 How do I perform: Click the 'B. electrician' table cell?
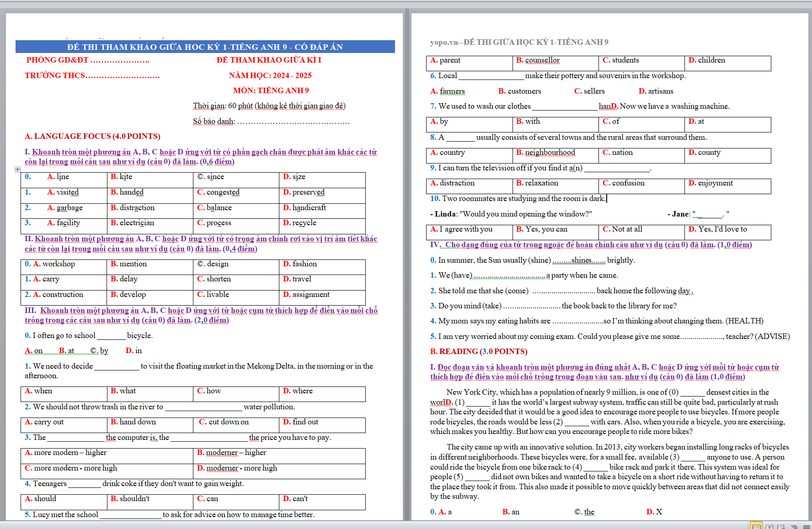coord(150,226)
